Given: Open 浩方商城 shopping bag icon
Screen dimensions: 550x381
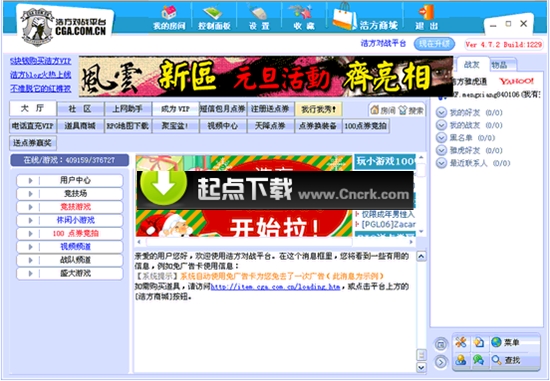Looking at the screenshot, I should pyautogui.click(x=344, y=16).
